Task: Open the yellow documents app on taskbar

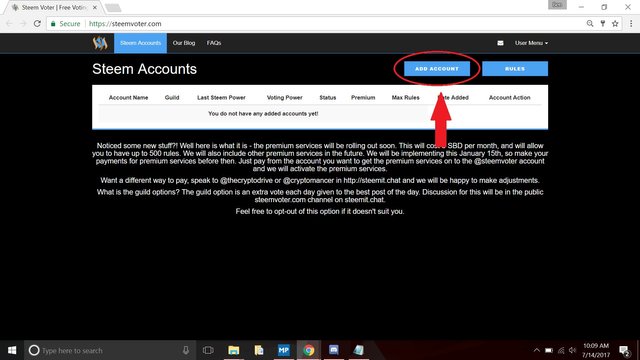Action: click(x=259, y=350)
